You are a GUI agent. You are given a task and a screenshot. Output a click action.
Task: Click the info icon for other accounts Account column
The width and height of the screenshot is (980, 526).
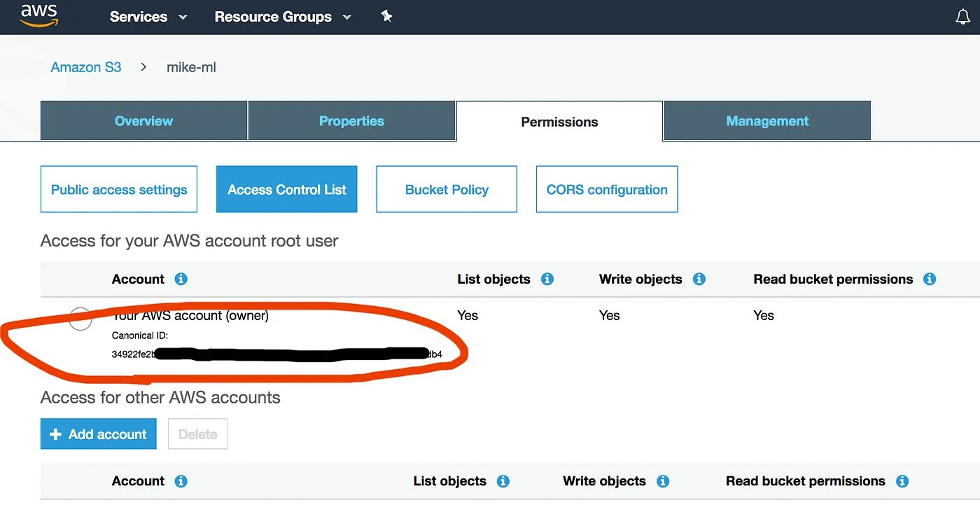(x=181, y=481)
